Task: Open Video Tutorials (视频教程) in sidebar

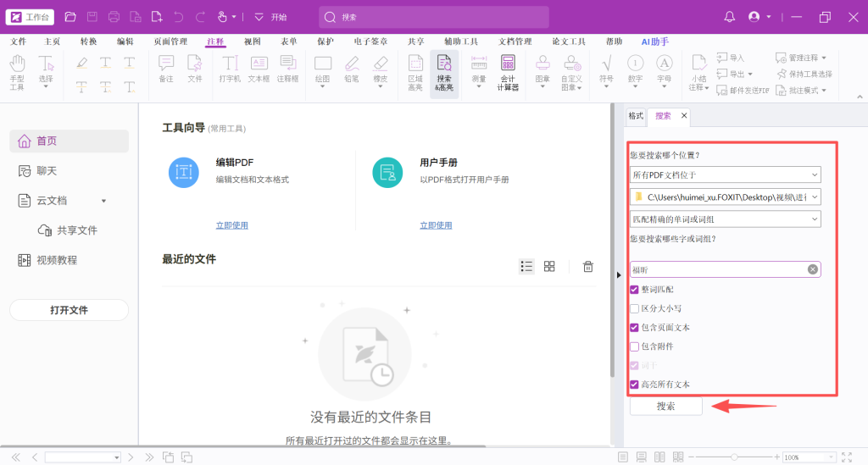Action: pos(48,260)
